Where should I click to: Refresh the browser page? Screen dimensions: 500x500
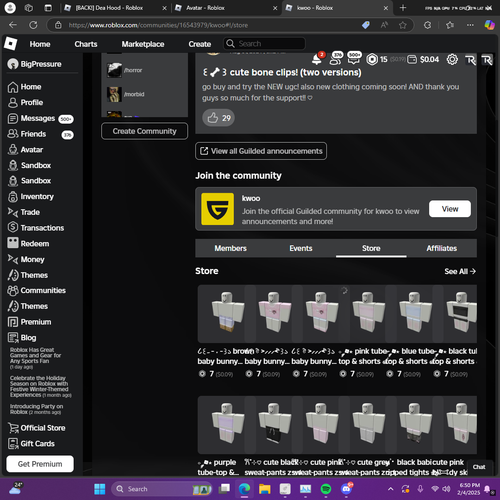click(33, 25)
